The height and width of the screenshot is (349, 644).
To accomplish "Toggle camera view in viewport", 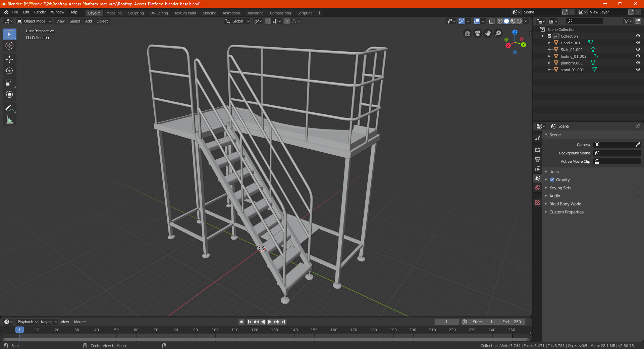I will point(478,33).
